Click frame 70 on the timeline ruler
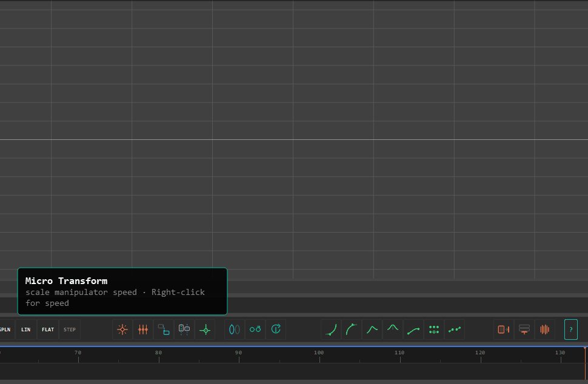Image resolution: width=588 pixels, height=384 pixels. point(78,353)
